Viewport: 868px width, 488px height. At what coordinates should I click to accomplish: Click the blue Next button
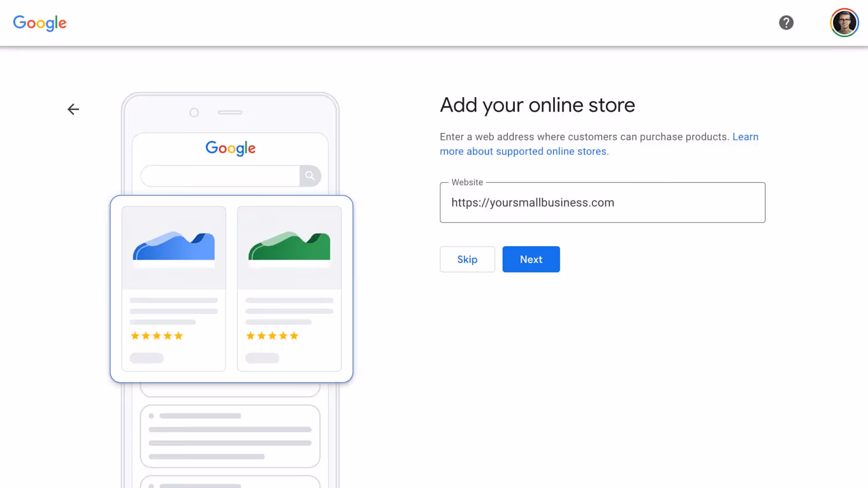[531, 259]
